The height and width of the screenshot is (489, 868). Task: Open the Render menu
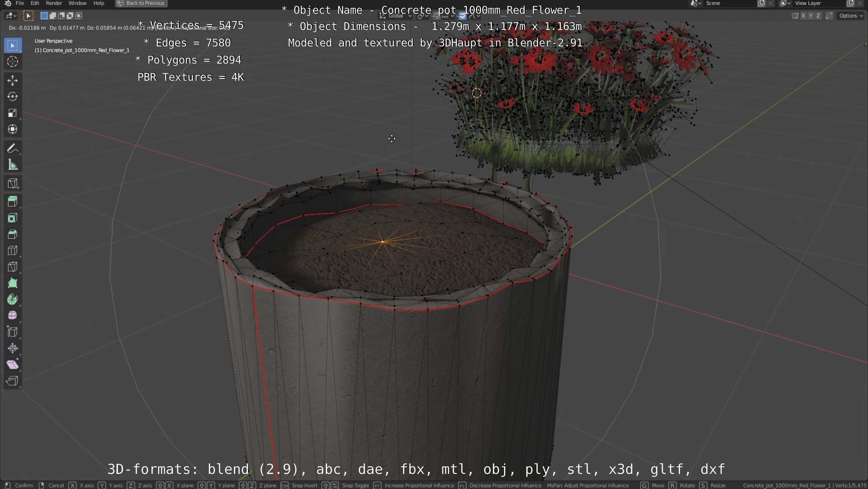click(54, 3)
